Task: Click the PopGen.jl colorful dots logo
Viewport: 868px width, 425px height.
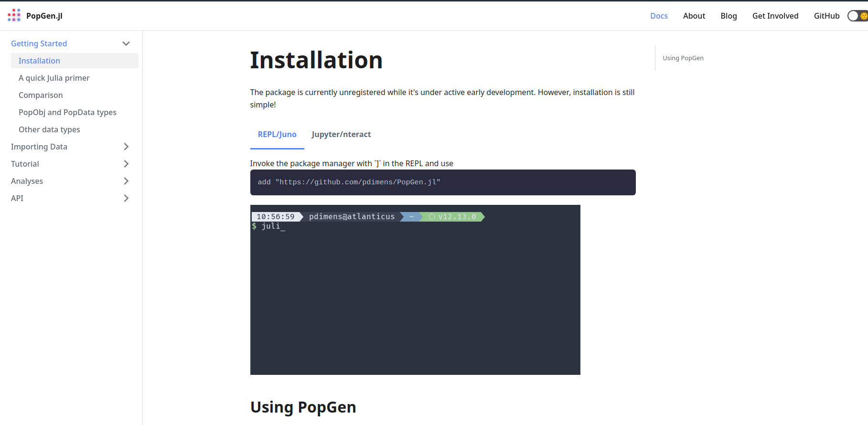Action: (14, 15)
